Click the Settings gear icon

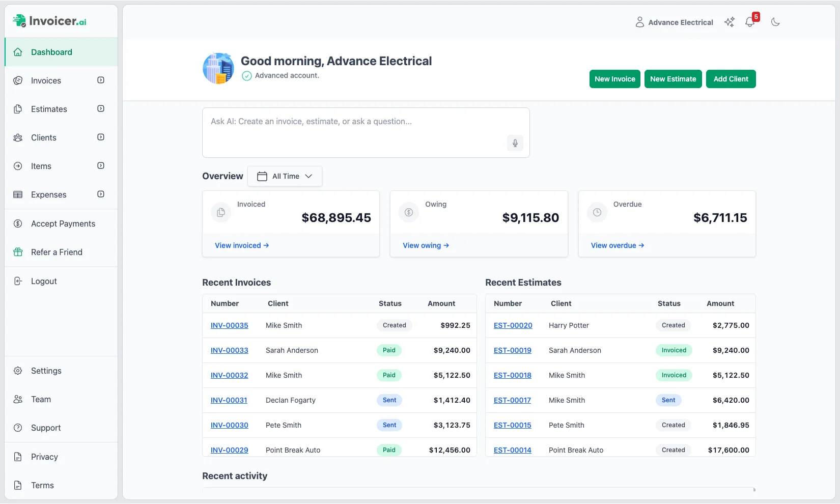click(x=18, y=371)
